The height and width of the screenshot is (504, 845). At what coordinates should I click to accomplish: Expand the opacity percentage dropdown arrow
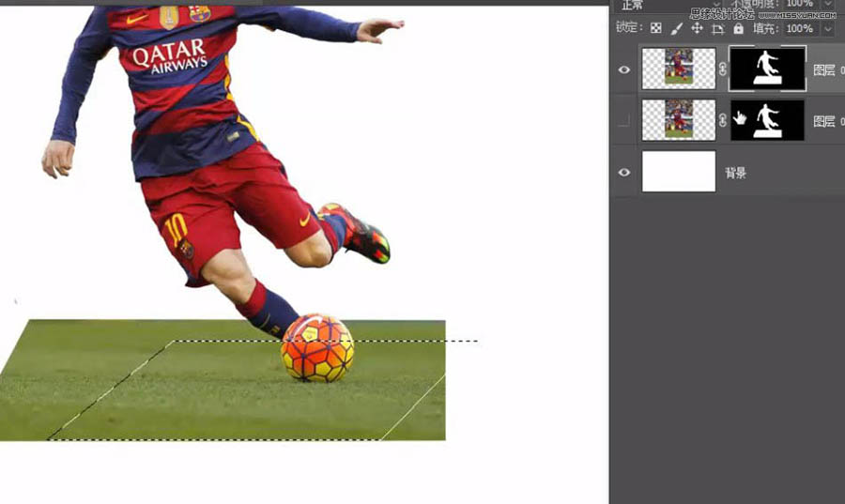pos(827,6)
